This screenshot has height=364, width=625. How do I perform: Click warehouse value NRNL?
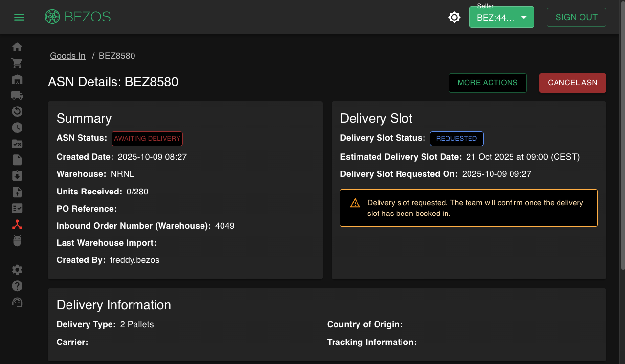click(x=122, y=174)
